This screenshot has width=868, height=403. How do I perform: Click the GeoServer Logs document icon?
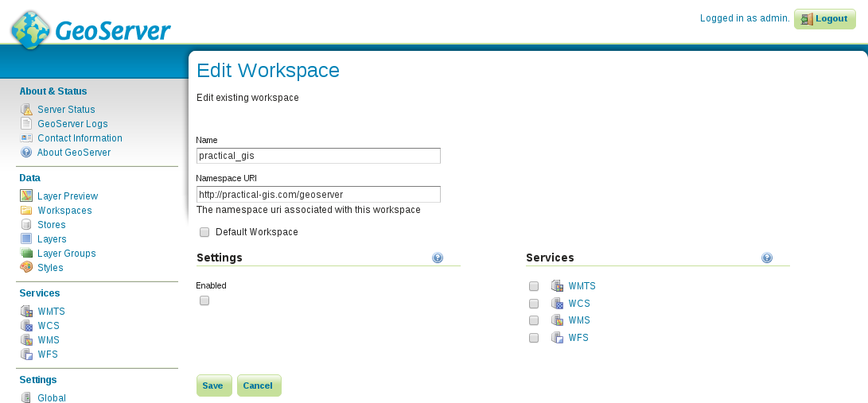point(26,124)
